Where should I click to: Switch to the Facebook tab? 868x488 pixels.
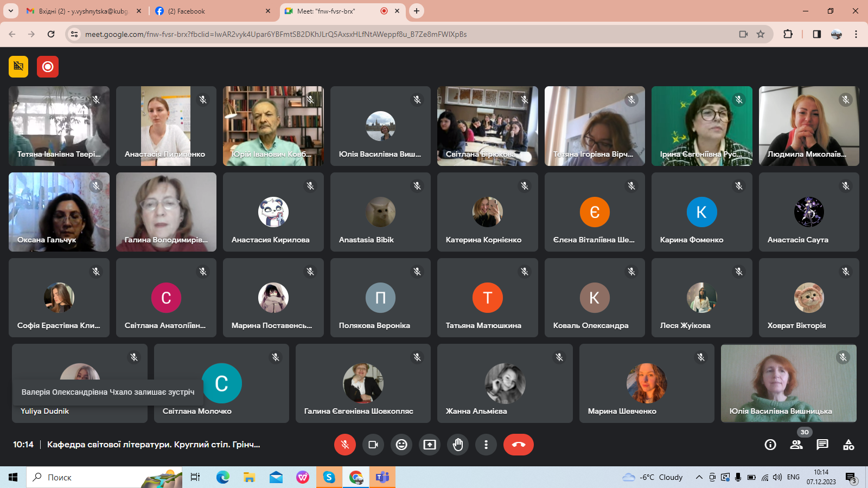pos(212,11)
